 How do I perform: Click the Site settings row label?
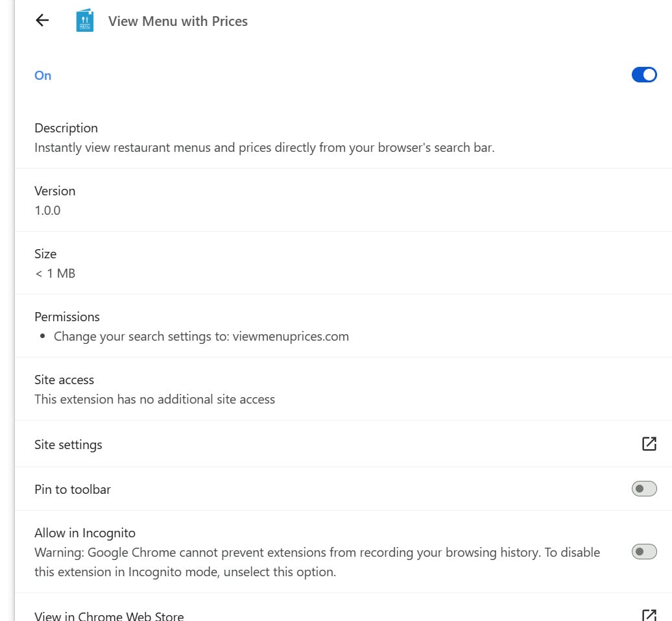(68, 444)
